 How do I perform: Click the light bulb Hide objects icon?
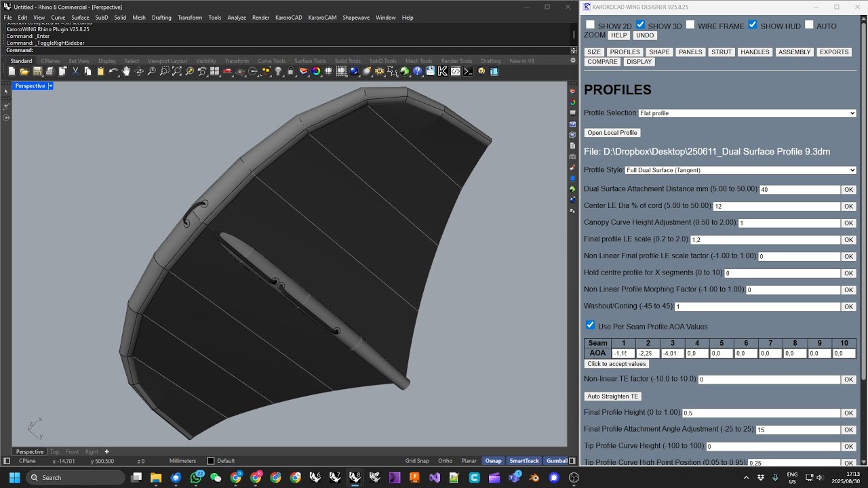point(278,71)
